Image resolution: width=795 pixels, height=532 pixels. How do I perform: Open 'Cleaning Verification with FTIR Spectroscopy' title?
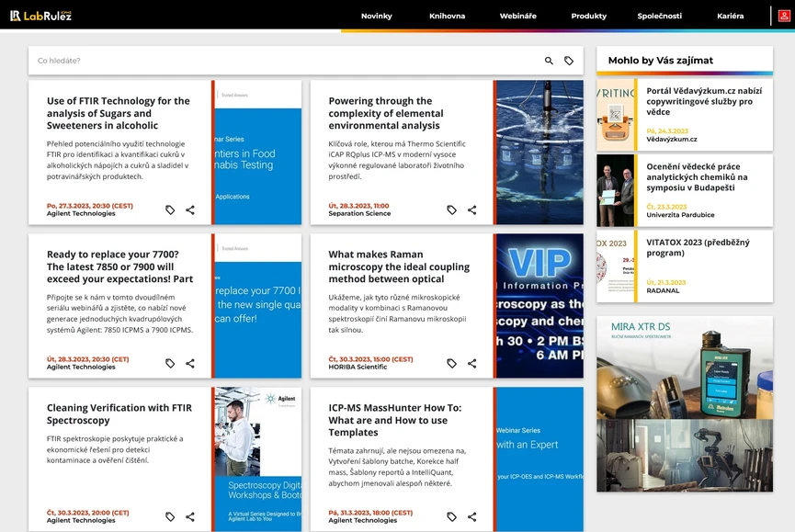[x=119, y=414]
